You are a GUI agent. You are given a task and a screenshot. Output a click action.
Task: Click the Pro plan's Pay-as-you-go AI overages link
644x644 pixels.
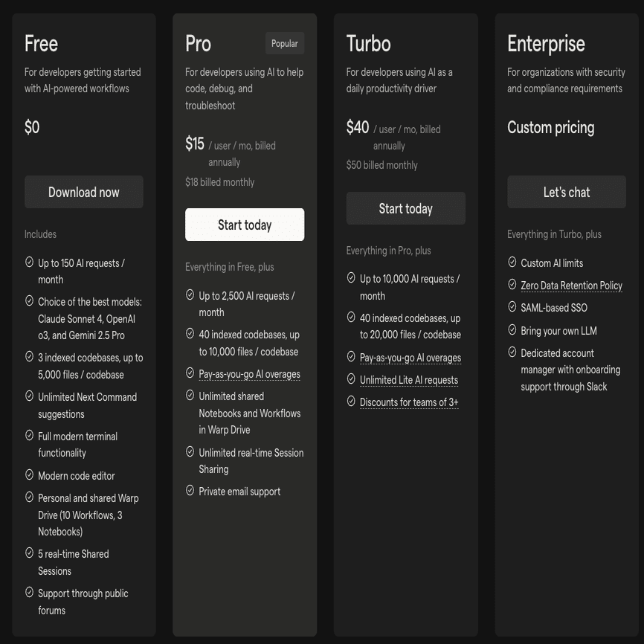pyautogui.click(x=249, y=374)
